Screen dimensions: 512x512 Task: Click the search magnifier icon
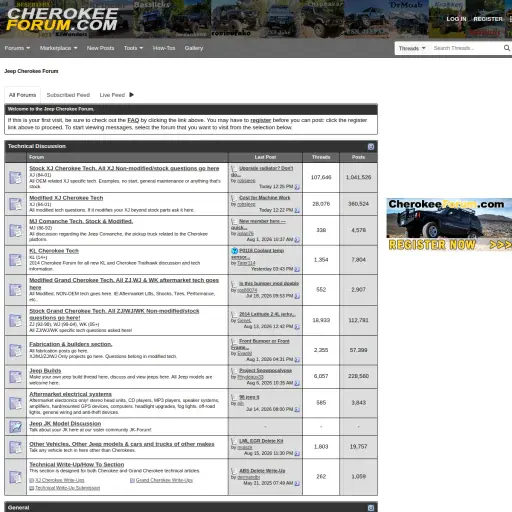click(x=507, y=48)
